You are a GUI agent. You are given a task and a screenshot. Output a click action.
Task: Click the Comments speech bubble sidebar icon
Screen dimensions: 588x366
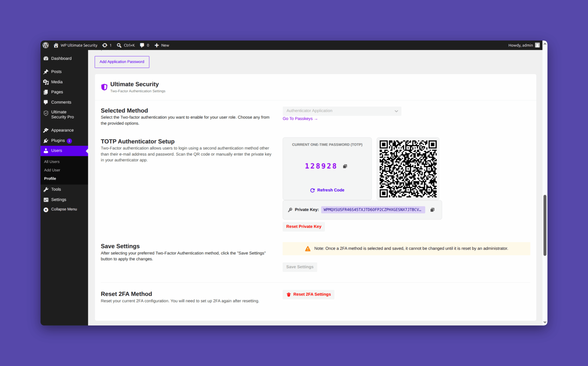(x=46, y=102)
